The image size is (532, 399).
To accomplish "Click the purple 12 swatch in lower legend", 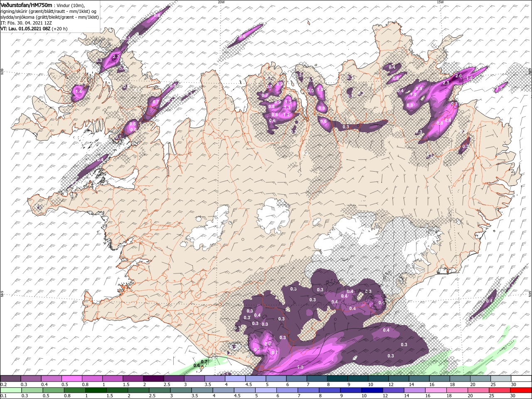I will pyautogui.click(x=393, y=390).
